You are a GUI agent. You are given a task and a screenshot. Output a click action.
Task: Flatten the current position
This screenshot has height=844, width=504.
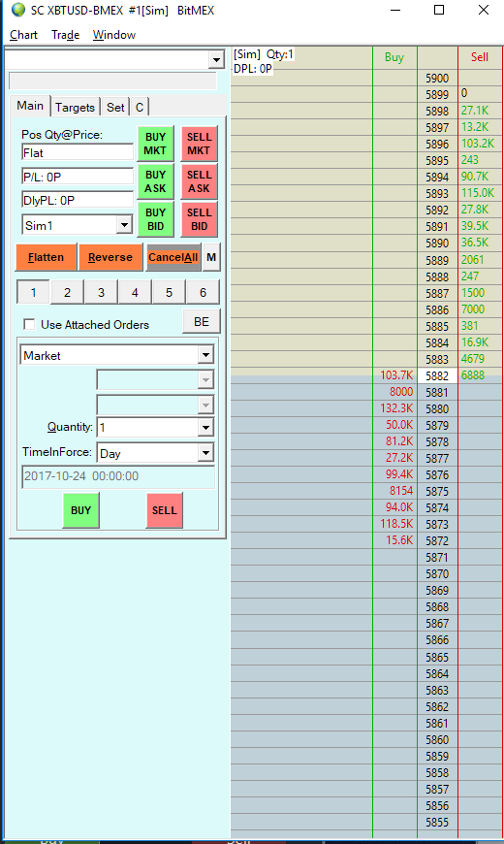point(47,257)
